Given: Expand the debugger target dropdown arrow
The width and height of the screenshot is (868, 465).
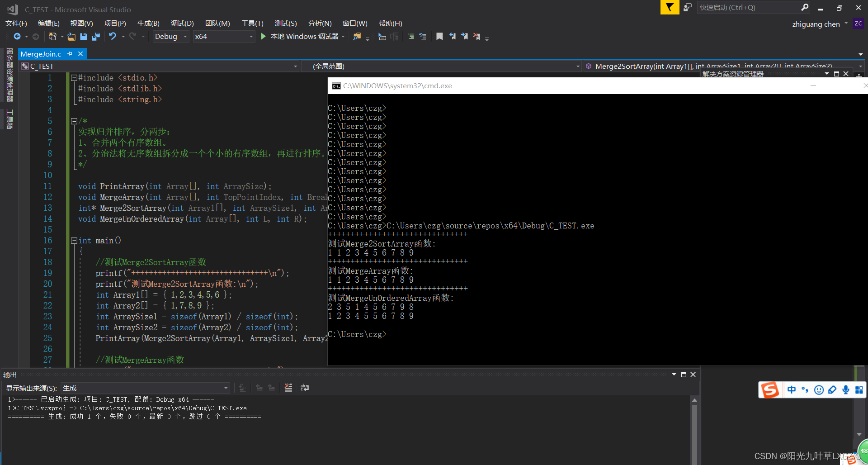Looking at the screenshot, I should pyautogui.click(x=343, y=37).
